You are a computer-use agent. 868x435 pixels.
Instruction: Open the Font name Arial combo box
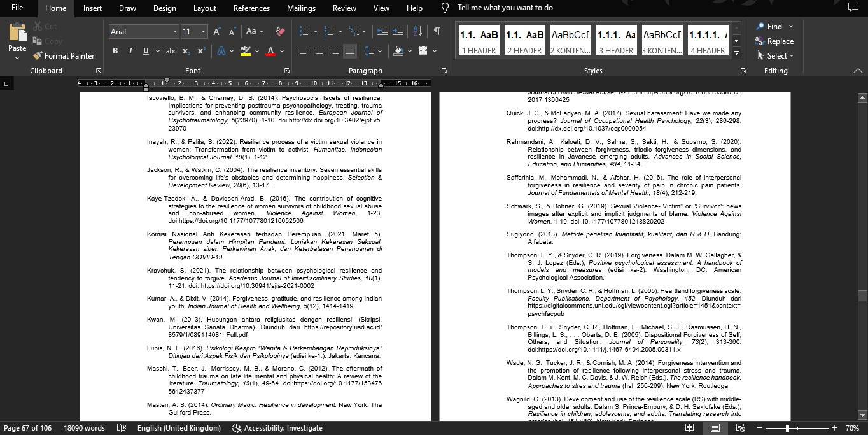click(143, 32)
